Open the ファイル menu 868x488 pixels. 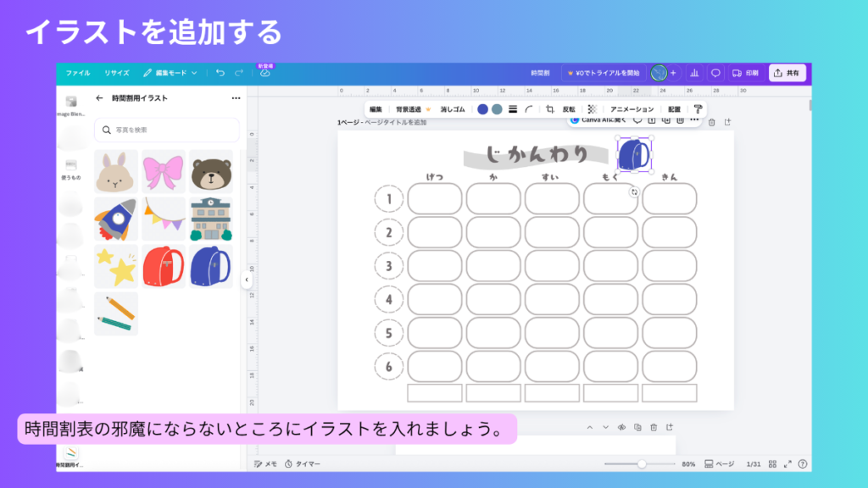(78, 73)
